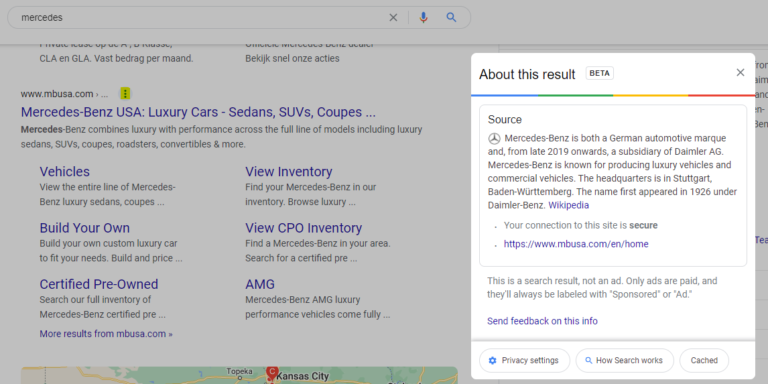Click More results from mbusa.com

tap(106, 334)
